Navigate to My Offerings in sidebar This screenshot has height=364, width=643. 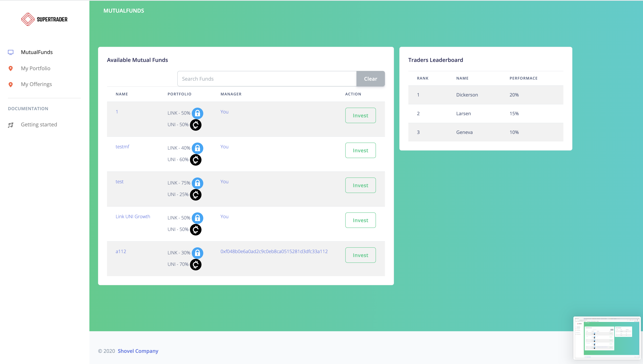click(x=37, y=84)
